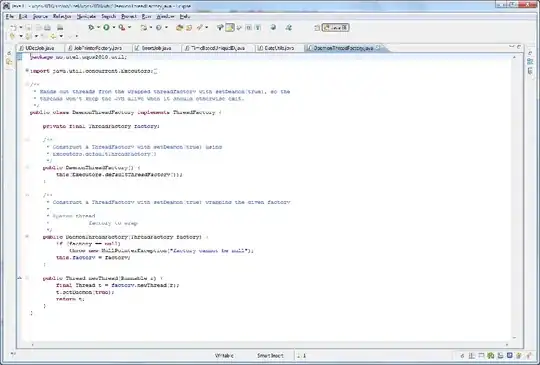Click the External Tools run icon
Image resolution: width=540 pixels, height=365 pixels.
click(x=122, y=28)
